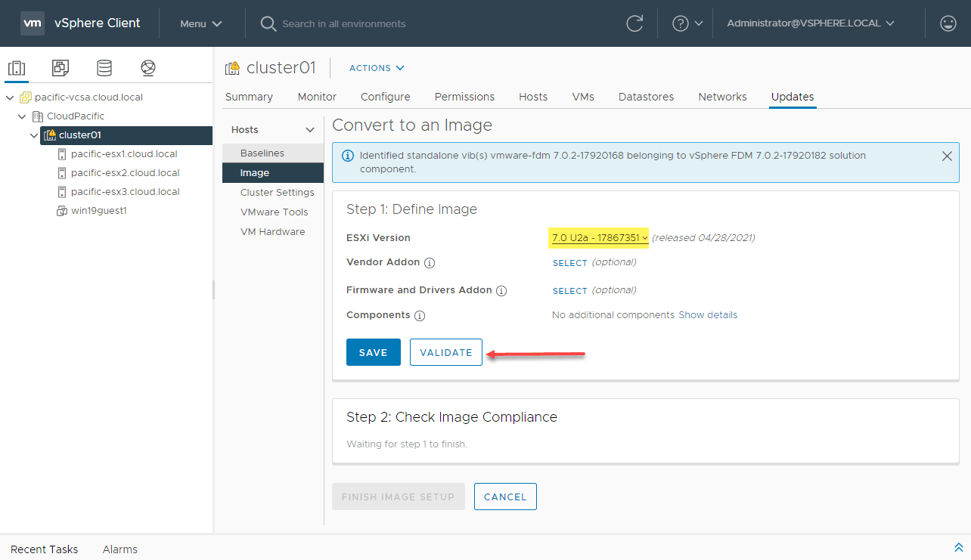This screenshot has width=971, height=560.
Task: Click the Show details link
Action: tap(708, 315)
